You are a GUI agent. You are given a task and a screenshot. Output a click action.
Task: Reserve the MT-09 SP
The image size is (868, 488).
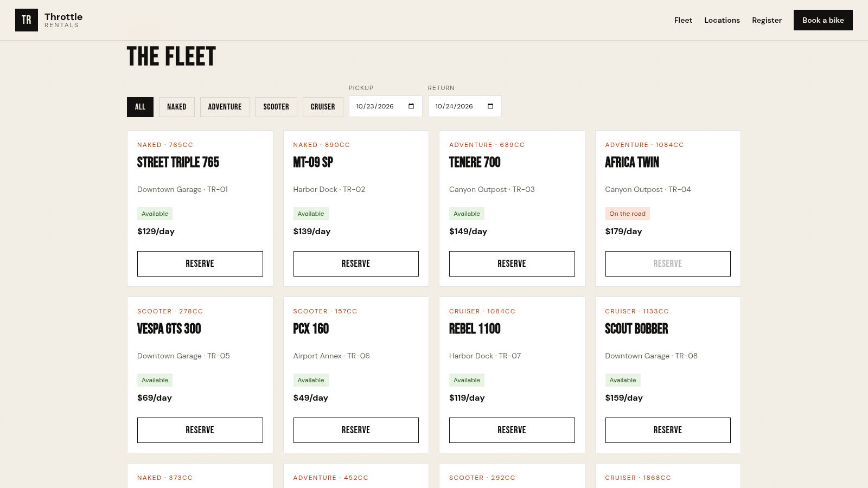coord(356,264)
